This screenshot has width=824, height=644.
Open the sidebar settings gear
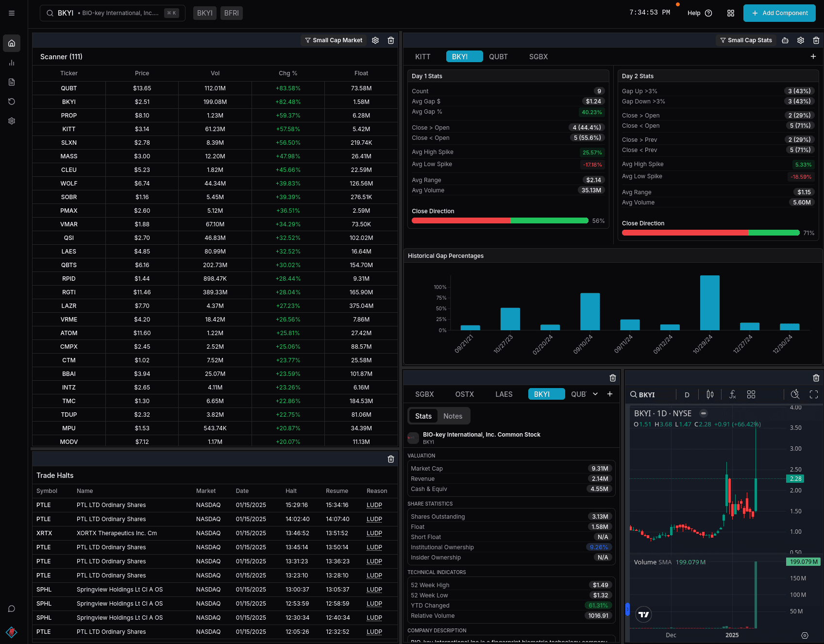pyautogui.click(x=12, y=121)
